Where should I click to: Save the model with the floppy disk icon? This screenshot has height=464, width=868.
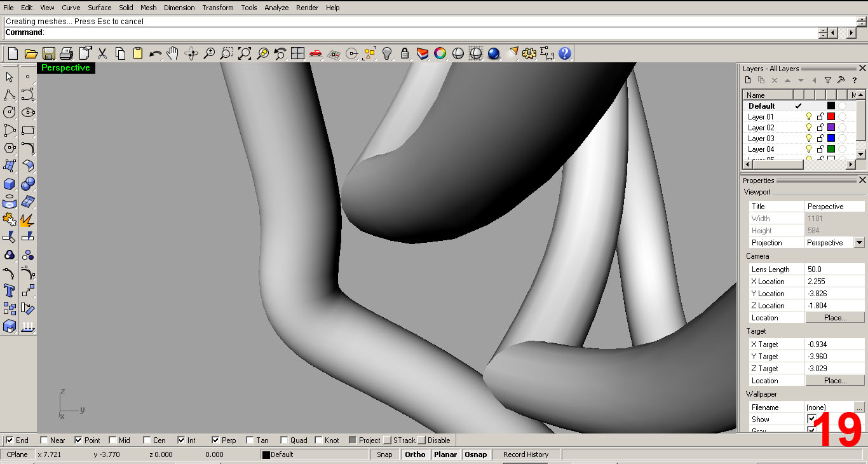[48, 53]
